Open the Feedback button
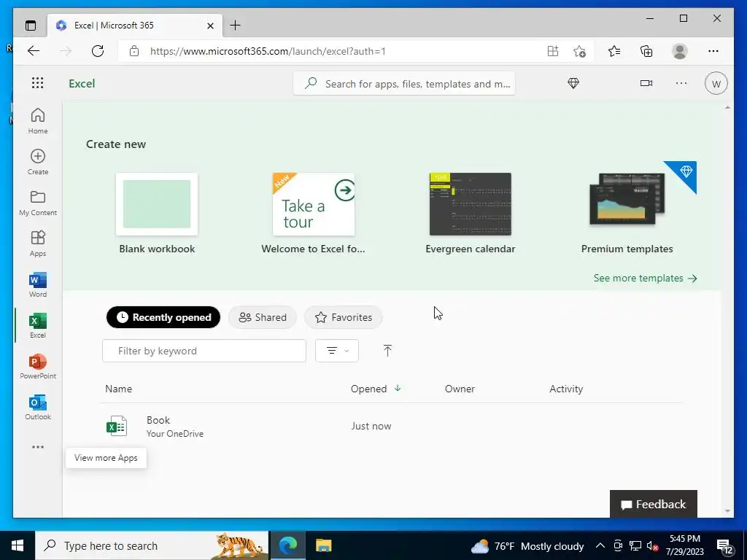This screenshot has height=560, width=747. (653, 504)
